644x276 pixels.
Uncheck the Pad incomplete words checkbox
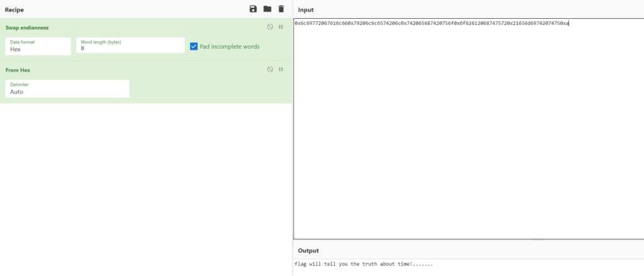194,47
